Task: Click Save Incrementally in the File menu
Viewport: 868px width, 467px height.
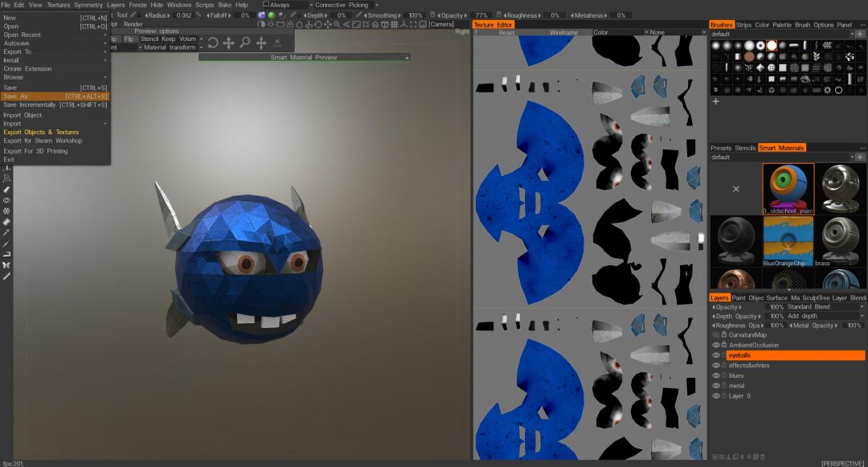Action: point(55,104)
